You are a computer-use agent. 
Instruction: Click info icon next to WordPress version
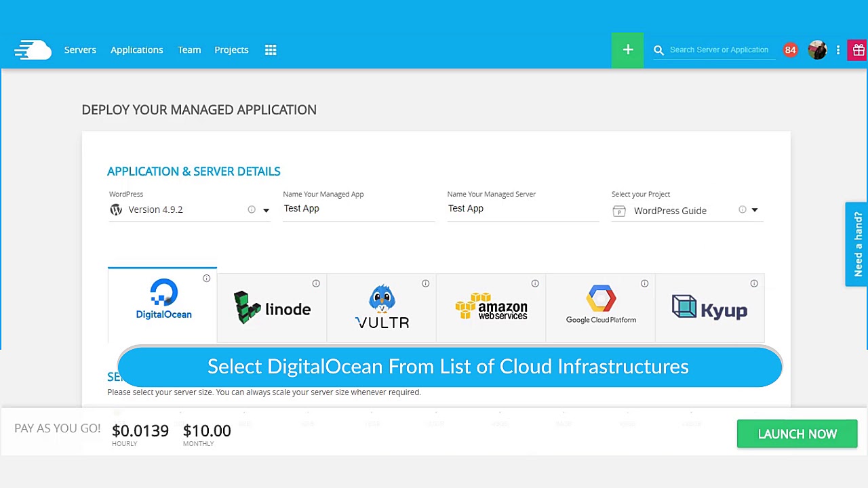click(x=252, y=209)
